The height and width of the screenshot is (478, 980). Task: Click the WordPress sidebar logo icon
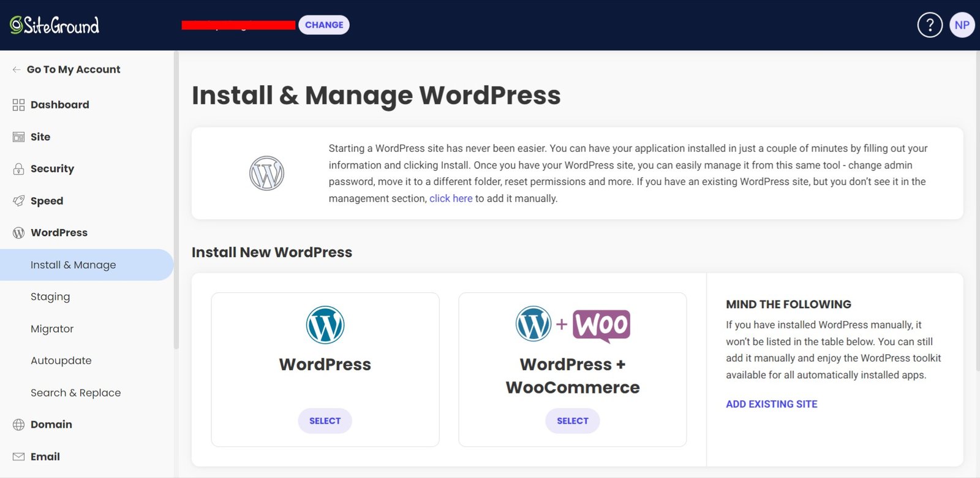tap(18, 233)
